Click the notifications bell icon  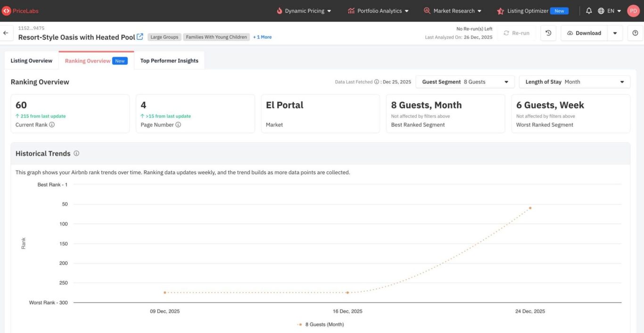pyautogui.click(x=589, y=11)
